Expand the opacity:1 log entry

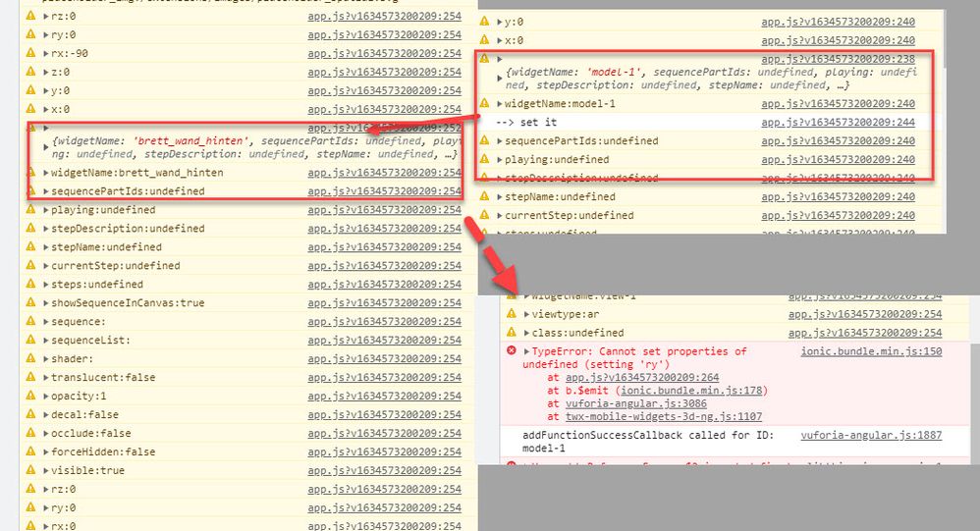click(x=45, y=397)
